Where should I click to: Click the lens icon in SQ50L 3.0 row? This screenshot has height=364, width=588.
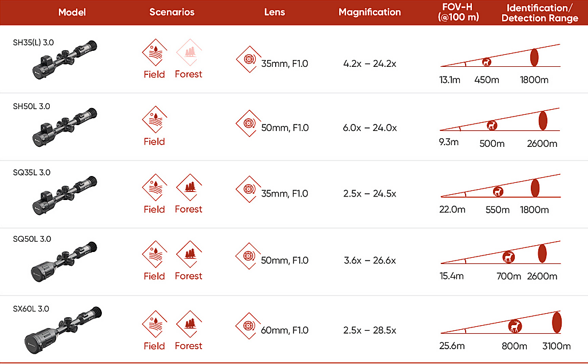pyautogui.click(x=248, y=255)
